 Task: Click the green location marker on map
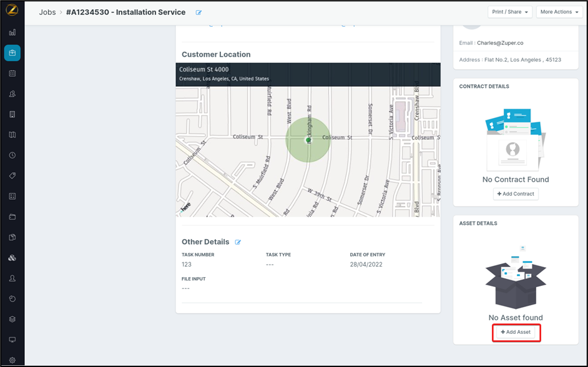308,140
